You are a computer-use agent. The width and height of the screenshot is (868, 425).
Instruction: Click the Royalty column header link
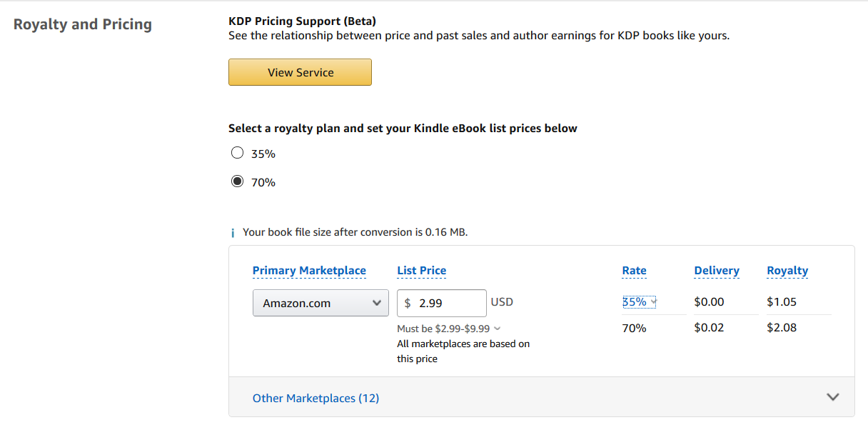tap(787, 271)
